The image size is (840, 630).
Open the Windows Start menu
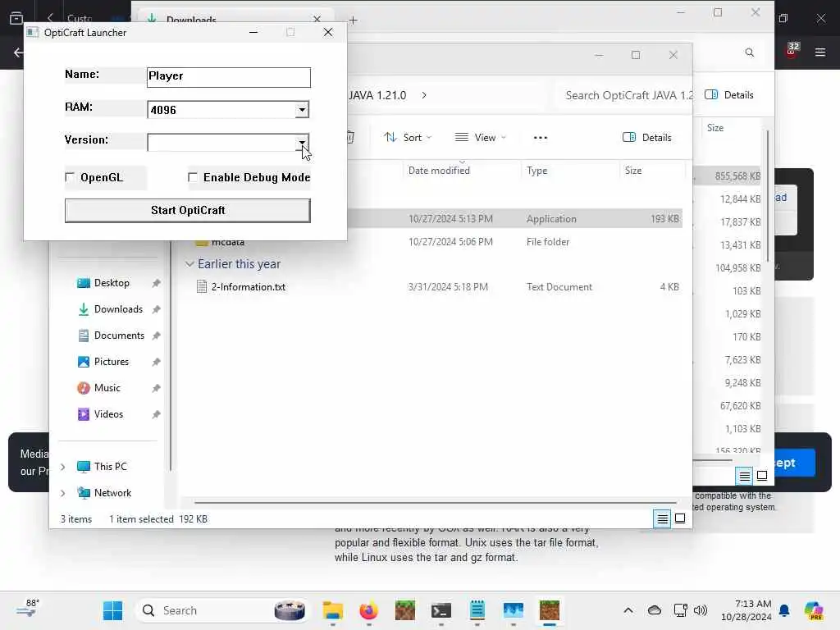pyautogui.click(x=112, y=610)
